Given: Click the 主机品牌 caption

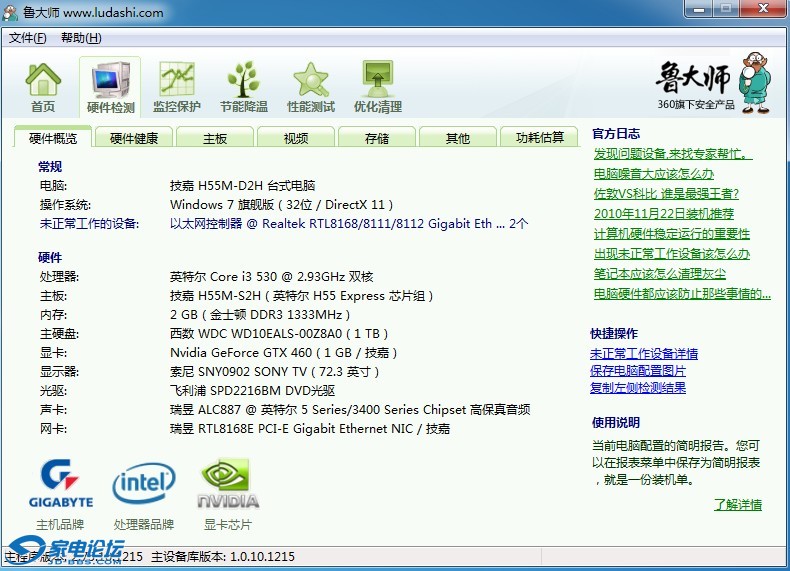Looking at the screenshot, I should [60, 525].
